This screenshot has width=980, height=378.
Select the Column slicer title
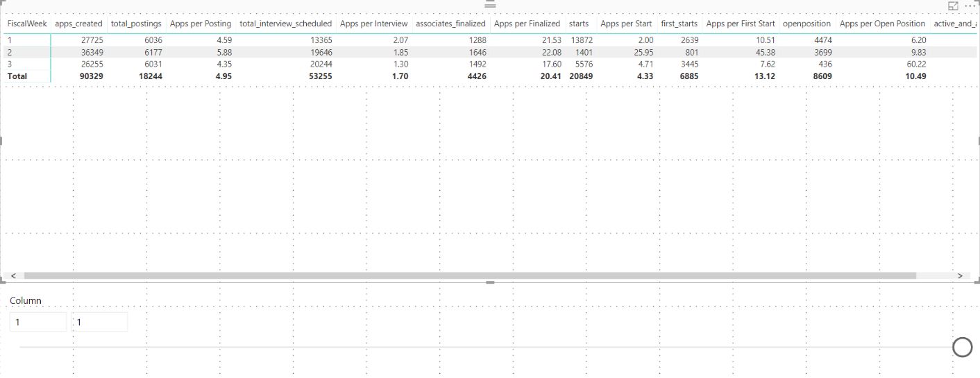point(26,300)
